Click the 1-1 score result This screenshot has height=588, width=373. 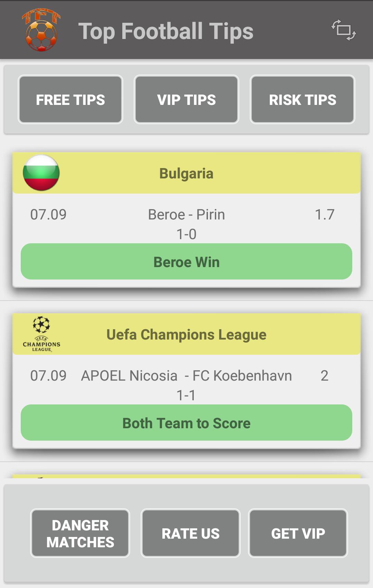pos(186,395)
